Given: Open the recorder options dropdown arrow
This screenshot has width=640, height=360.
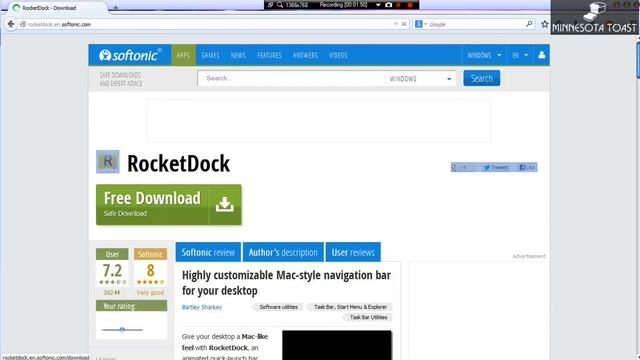Looking at the screenshot, I should [378, 5].
